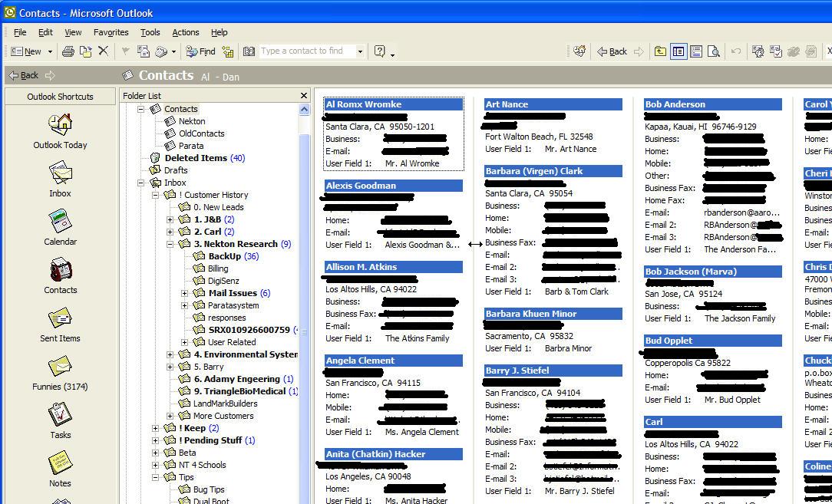Viewport: 832px width, 504px height.
Task: Open the Edit menu
Action: (x=45, y=32)
